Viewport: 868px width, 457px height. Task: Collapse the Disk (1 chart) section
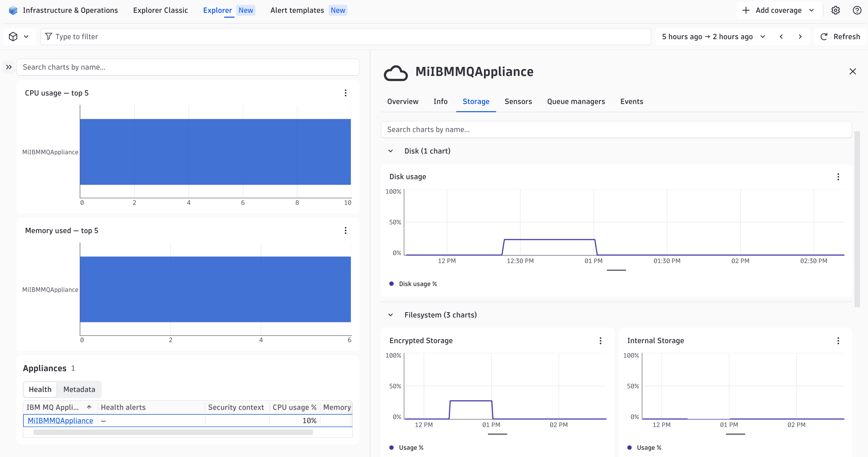391,151
